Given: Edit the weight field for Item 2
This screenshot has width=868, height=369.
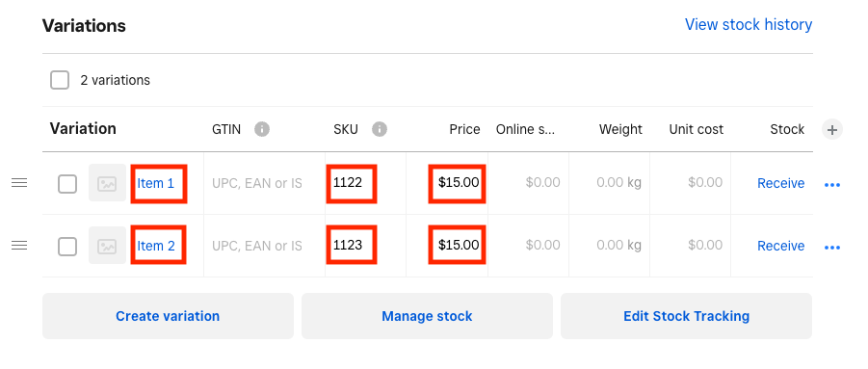Looking at the screenshot, I should (610, 246).
